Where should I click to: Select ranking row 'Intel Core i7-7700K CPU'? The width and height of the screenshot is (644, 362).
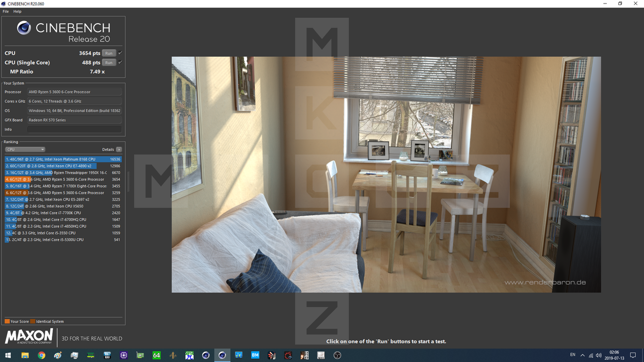(x=63, y=213)
